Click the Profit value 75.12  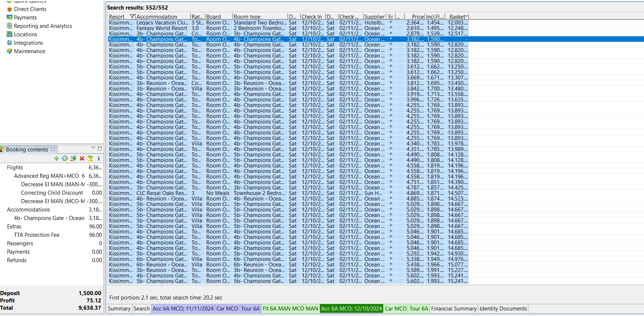pos(94,301)
